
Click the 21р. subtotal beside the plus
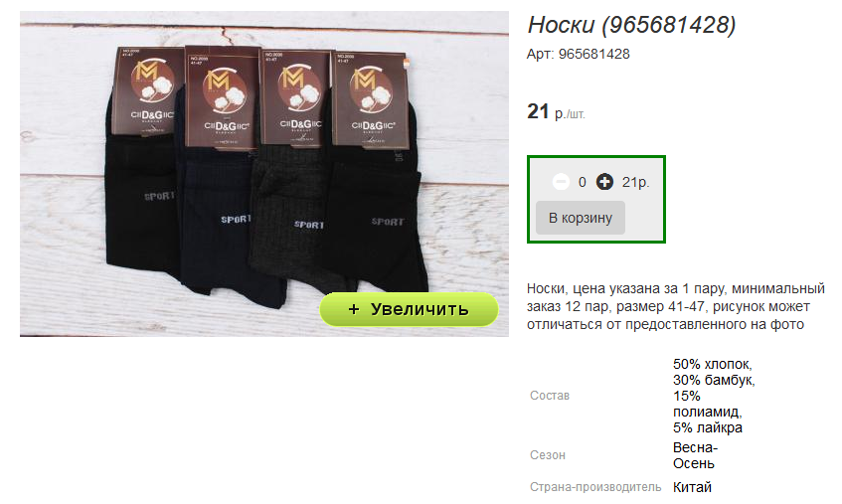click(636, 183)
